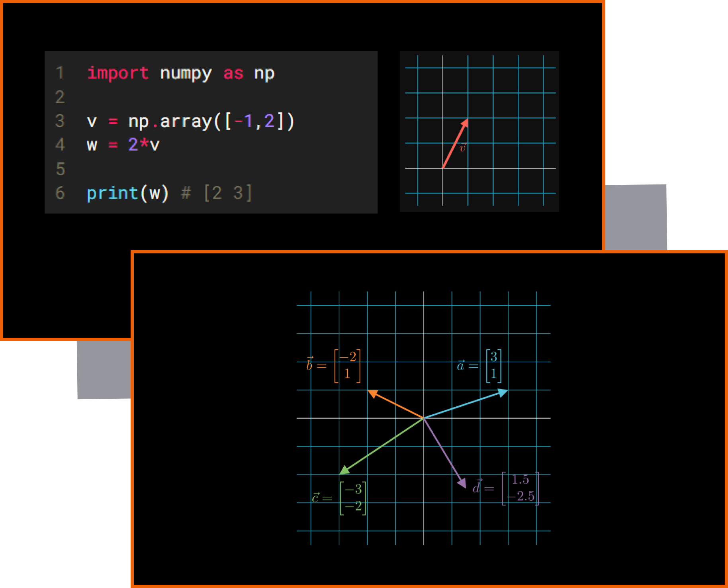
Task: Click line number 1 in code gutter
Action: click(60, 73)
